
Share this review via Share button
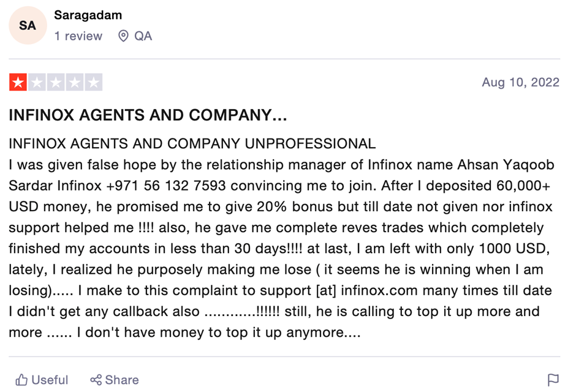click(114, 380)
